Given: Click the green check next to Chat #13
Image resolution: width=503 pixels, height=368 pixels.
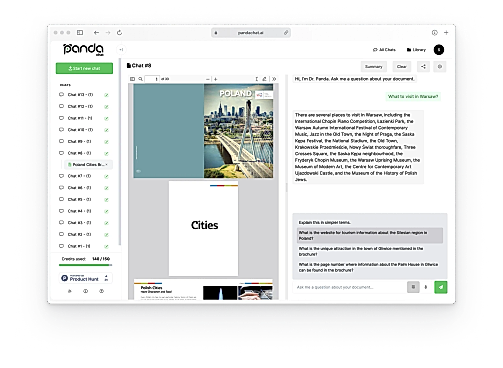Looking at the screenshot, I should point(106,95).
